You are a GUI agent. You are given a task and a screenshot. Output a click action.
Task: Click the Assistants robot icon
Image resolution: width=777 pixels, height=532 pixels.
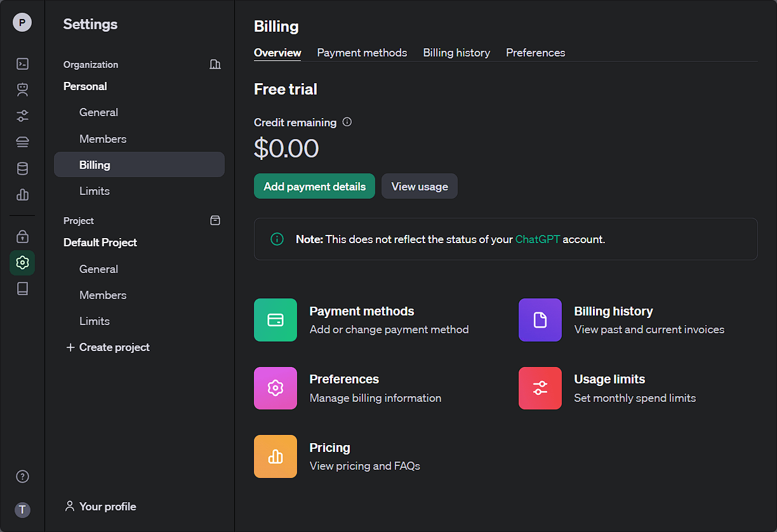pyautogui.click(x=22, y=90)
